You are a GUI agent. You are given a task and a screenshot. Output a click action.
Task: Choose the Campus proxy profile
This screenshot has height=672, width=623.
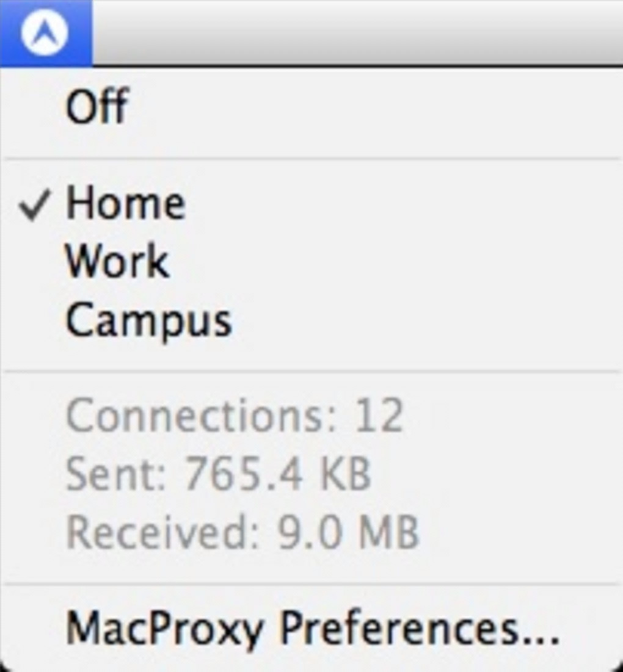pyautogui.click(x=148, y=319)
